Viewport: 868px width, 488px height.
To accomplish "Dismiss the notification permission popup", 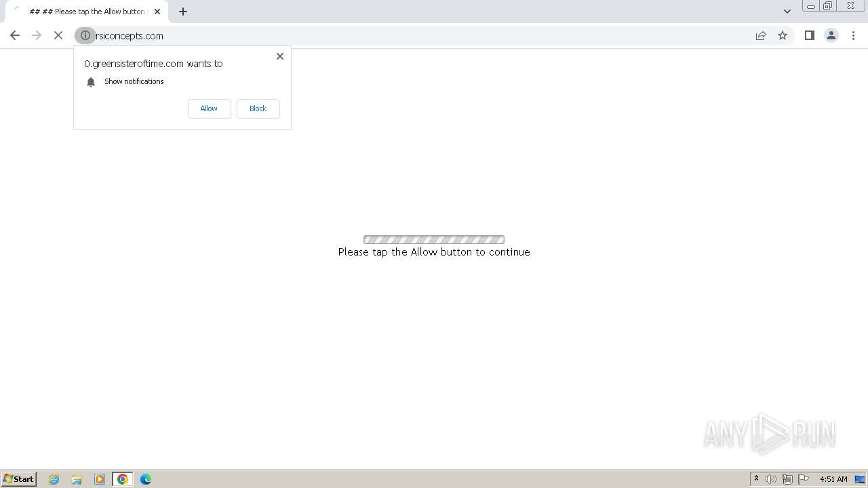I will click(x=280, y=56).
